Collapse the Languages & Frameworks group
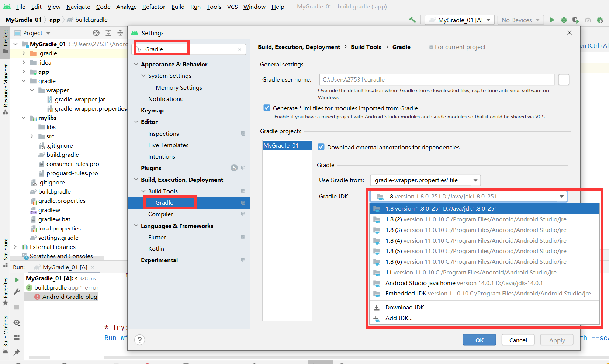 pyautogui.click(x=136, y=226)
